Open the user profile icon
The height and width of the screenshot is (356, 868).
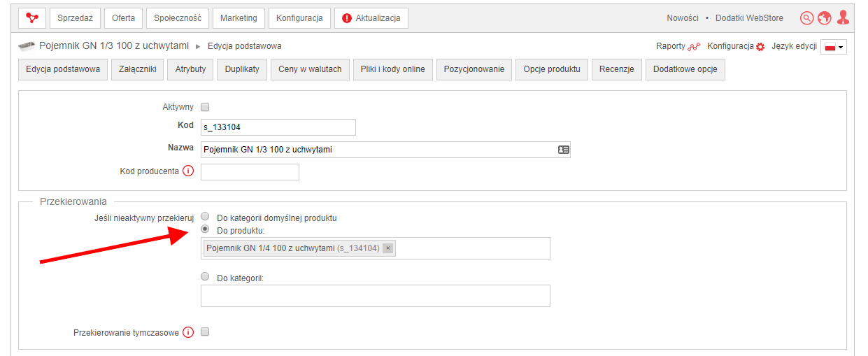pyautogui.click(x=843, y=17)
